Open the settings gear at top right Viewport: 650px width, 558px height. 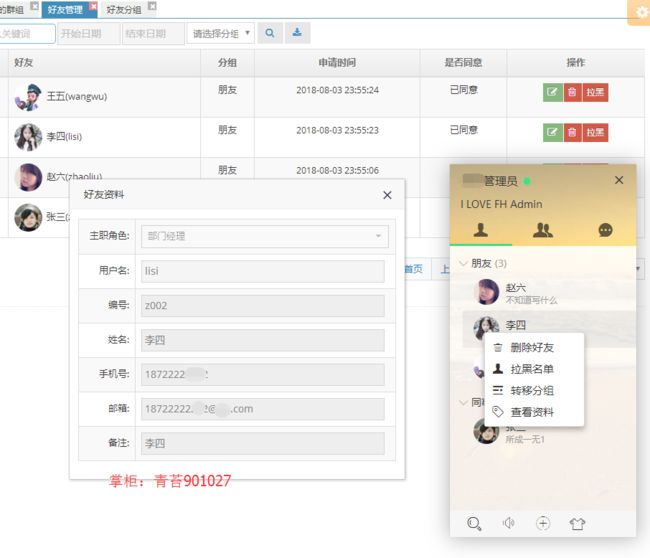641,12
